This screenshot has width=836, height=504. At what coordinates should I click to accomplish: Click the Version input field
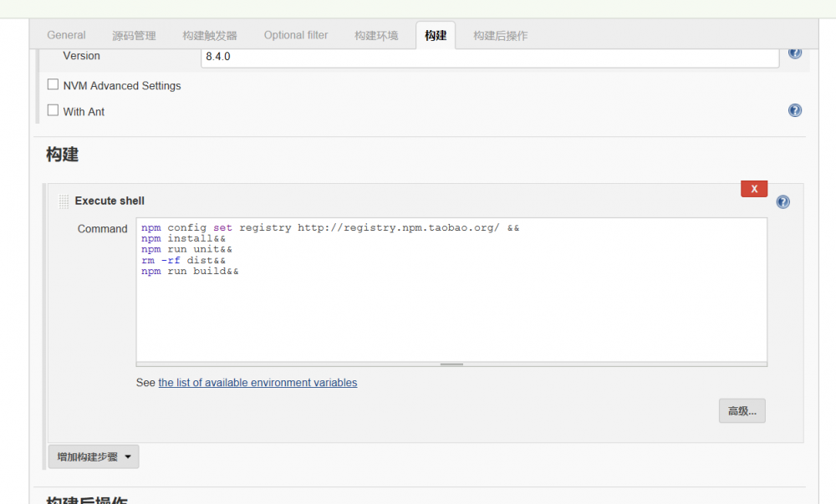(490, 57)
